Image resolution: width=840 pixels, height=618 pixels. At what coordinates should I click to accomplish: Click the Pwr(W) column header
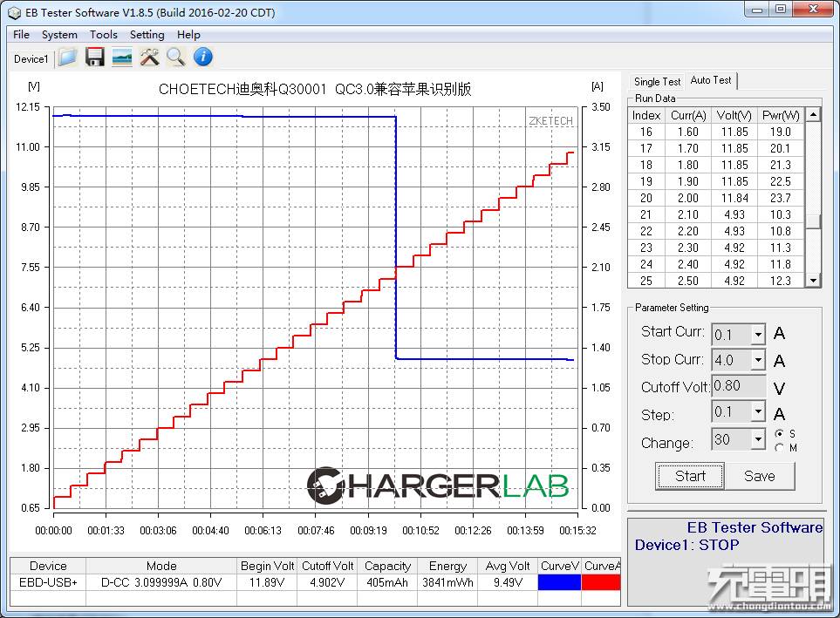click(781, 115)
